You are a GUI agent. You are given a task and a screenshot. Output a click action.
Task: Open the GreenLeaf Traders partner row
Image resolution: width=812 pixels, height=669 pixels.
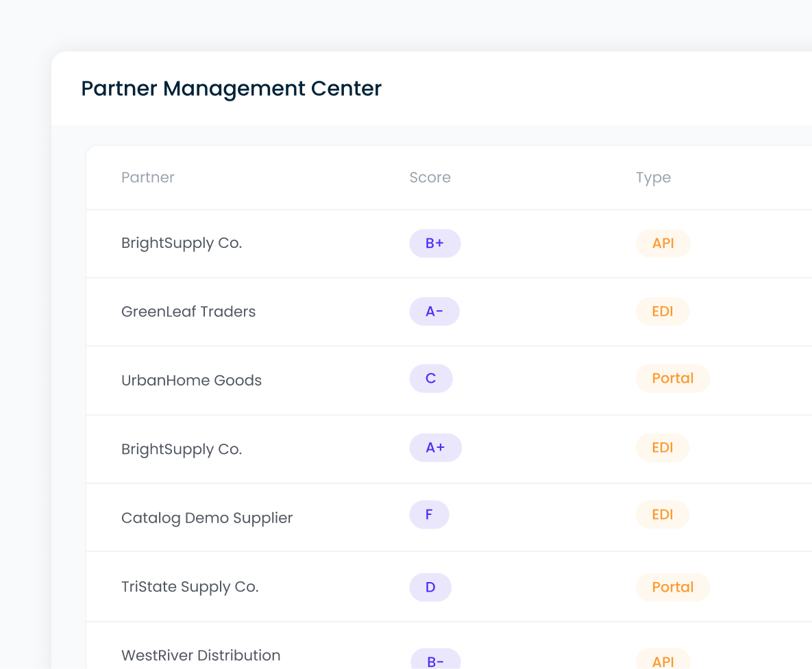click(x=188, y=312)
